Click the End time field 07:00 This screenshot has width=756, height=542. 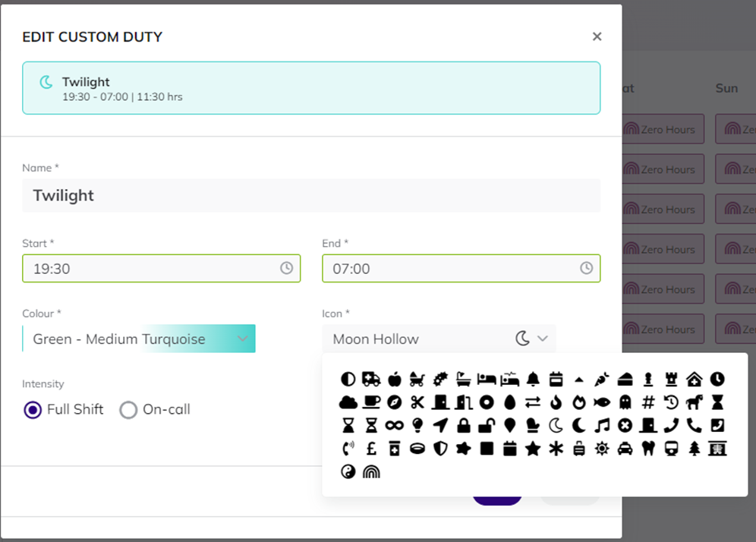coord(461,268)
